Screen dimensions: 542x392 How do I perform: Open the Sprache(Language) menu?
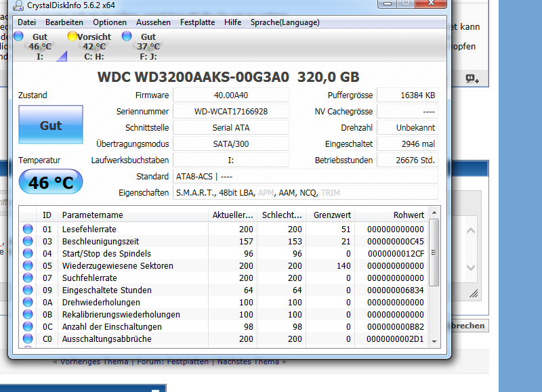pyautogui.click(x=285, y=22)
